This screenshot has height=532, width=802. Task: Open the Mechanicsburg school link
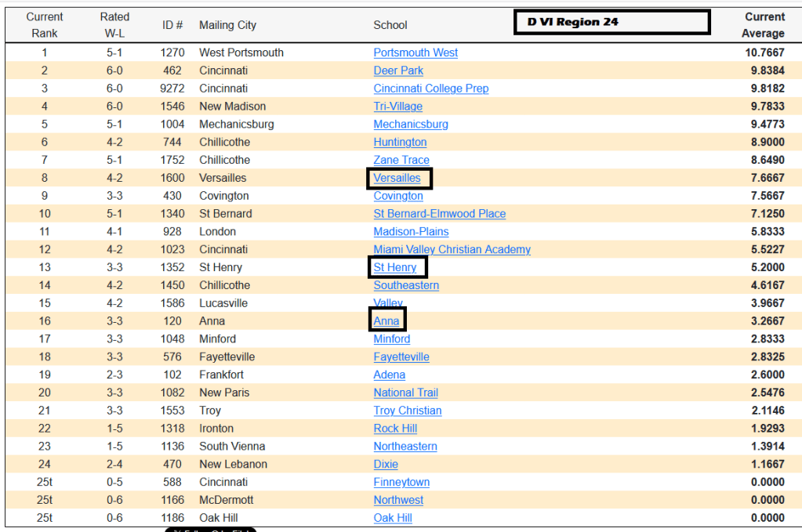pyautogui.click(x=411, y=124)
